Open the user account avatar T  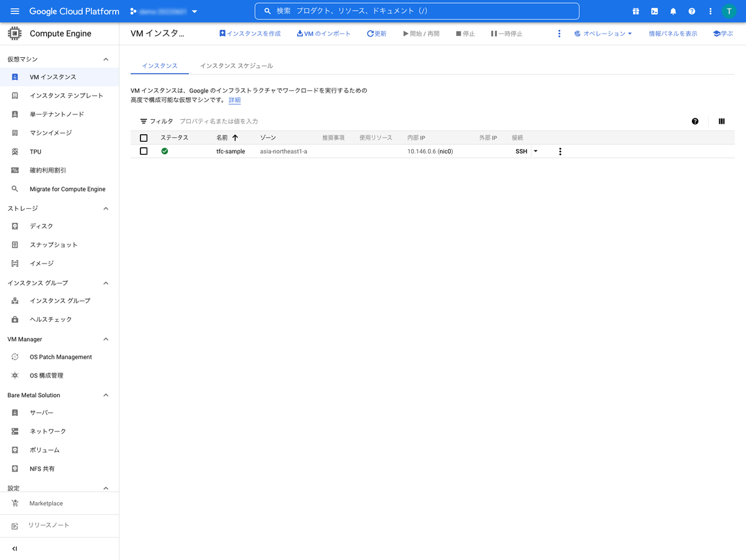pos(729,11)
